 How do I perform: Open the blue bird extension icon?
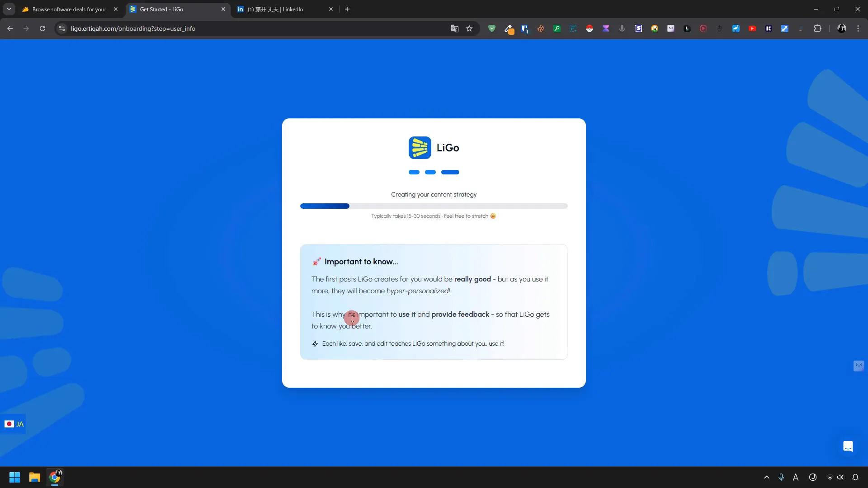click(x=736, y=28)
